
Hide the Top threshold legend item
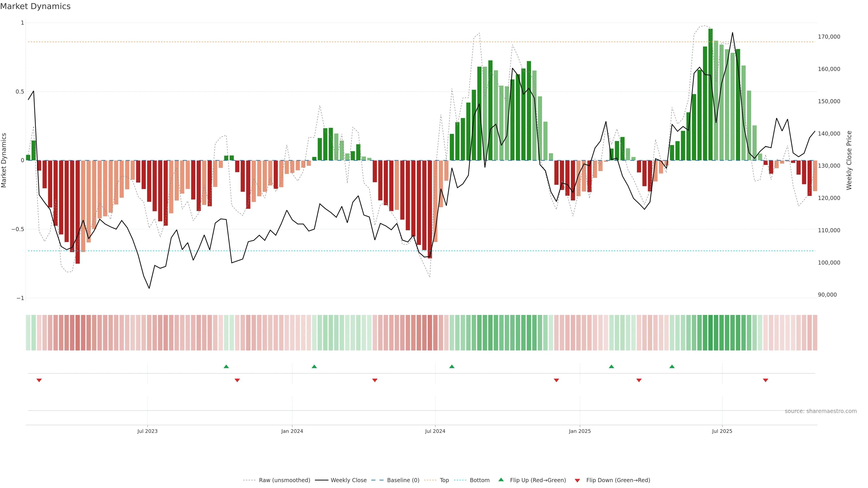click(x=444, y=480)
